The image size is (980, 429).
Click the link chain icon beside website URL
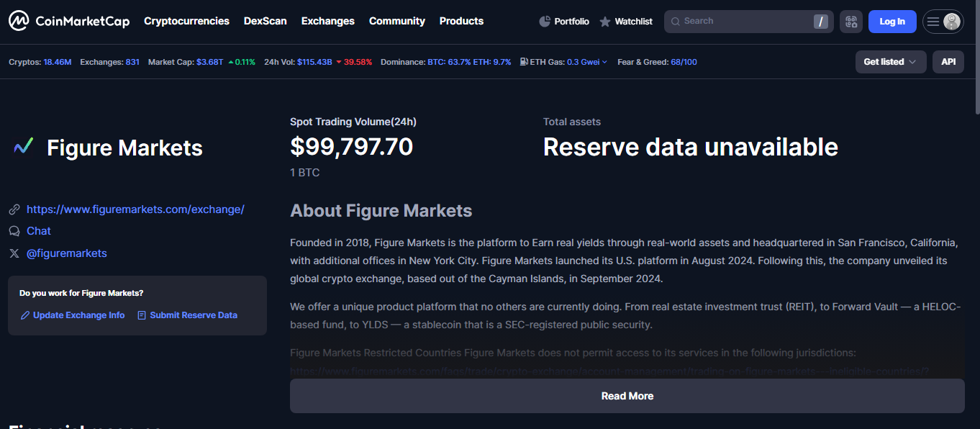pyautogui.click(x=14, y=209)
